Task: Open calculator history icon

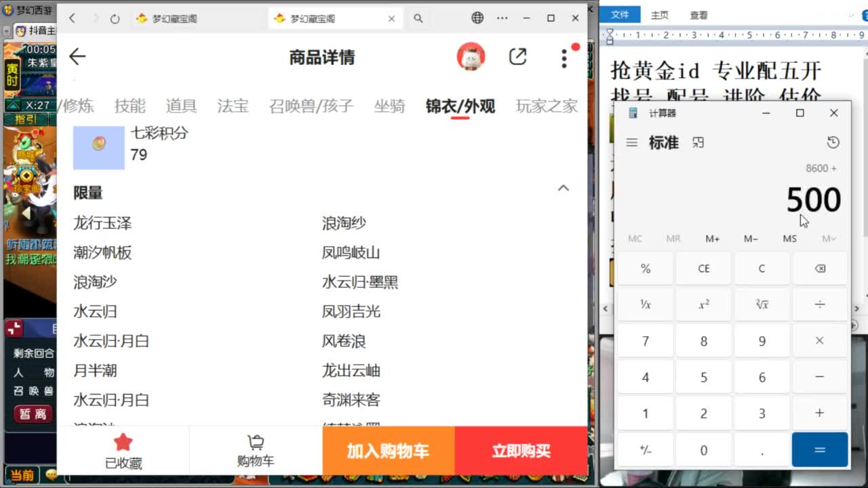Action: coord(833,142)
